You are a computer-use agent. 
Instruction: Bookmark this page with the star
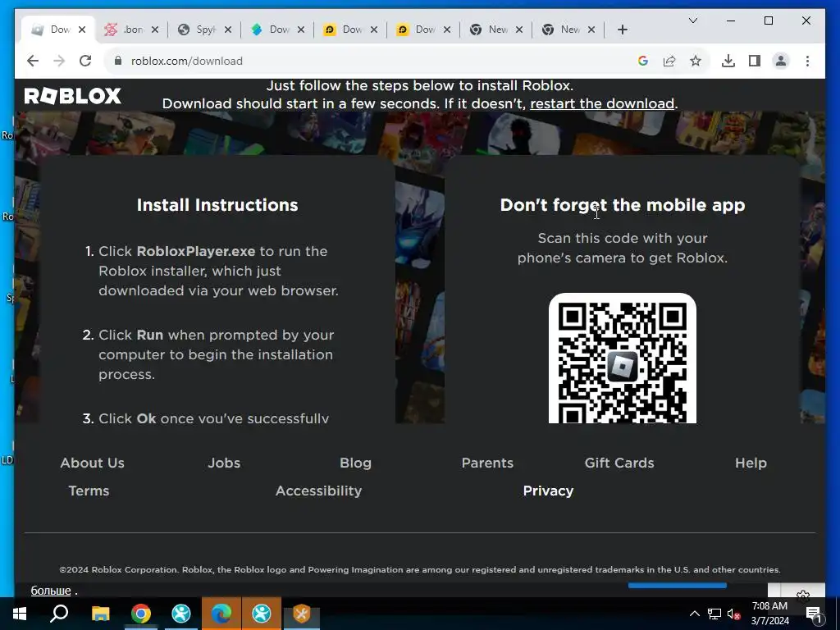coord(696,61)
